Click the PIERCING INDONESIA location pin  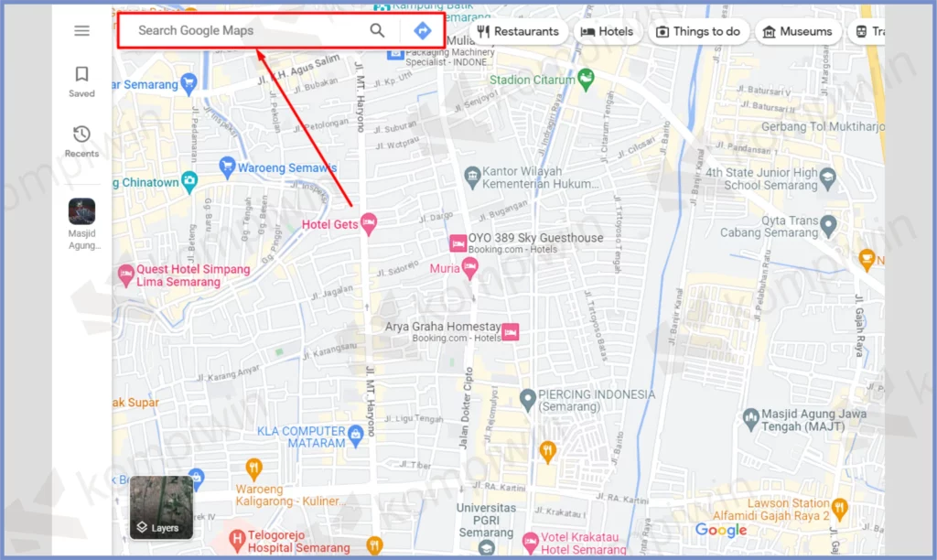527,399
